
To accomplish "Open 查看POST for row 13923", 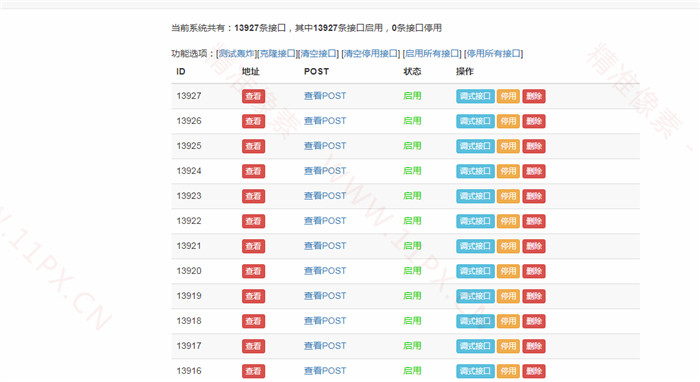I will point(325,196).
